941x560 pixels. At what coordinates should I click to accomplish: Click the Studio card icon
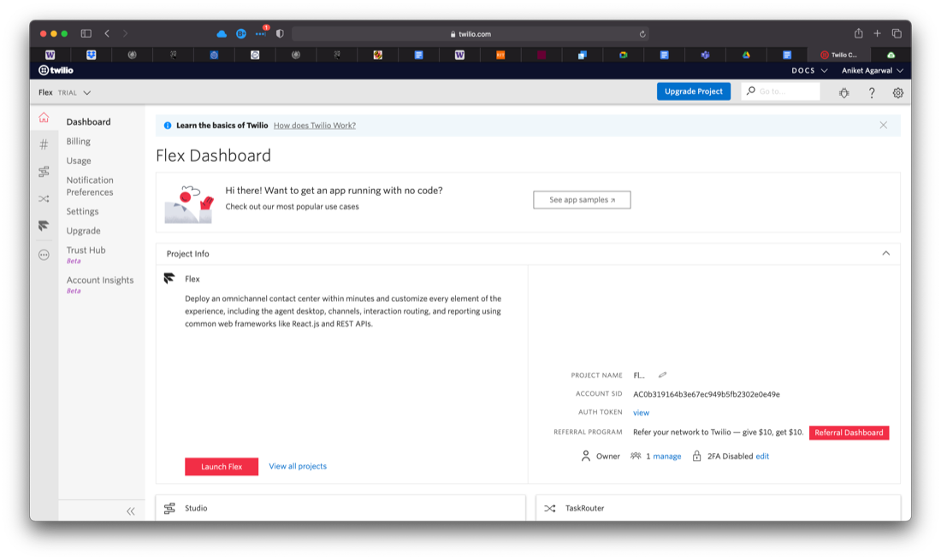[170, 509]
